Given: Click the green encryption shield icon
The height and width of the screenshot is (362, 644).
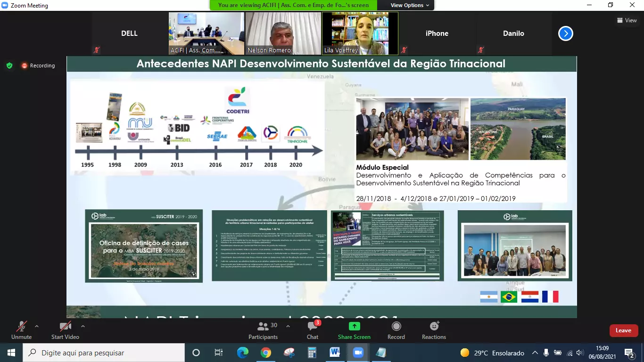Looking at the screenshot, I should [9, 66].
